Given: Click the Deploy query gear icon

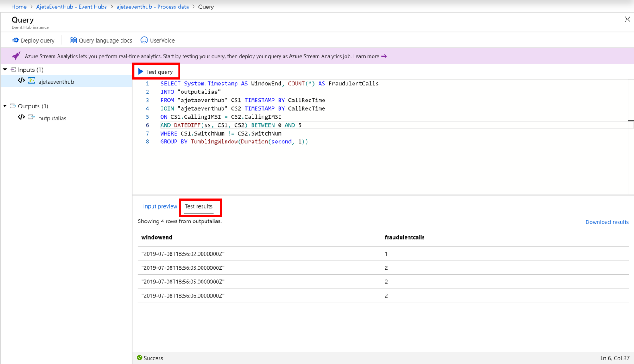Looking at the screenshot, I should [x=16, y=40].
